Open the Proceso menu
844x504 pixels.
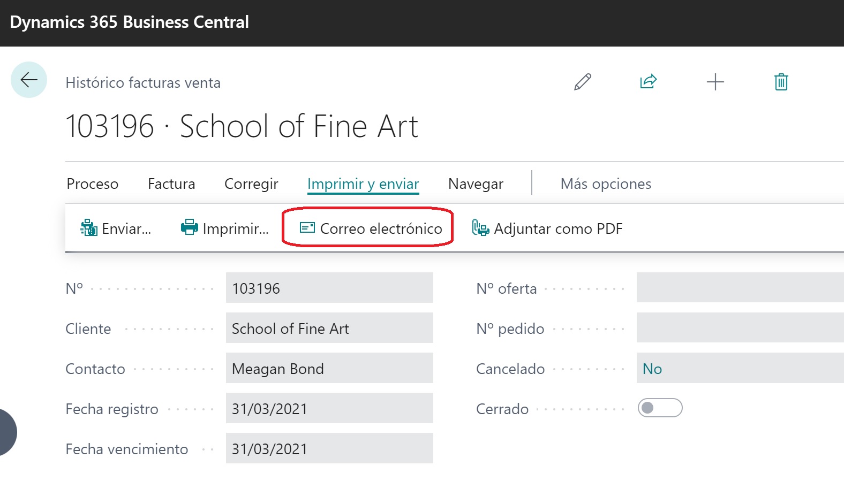(x=93, y=184)
